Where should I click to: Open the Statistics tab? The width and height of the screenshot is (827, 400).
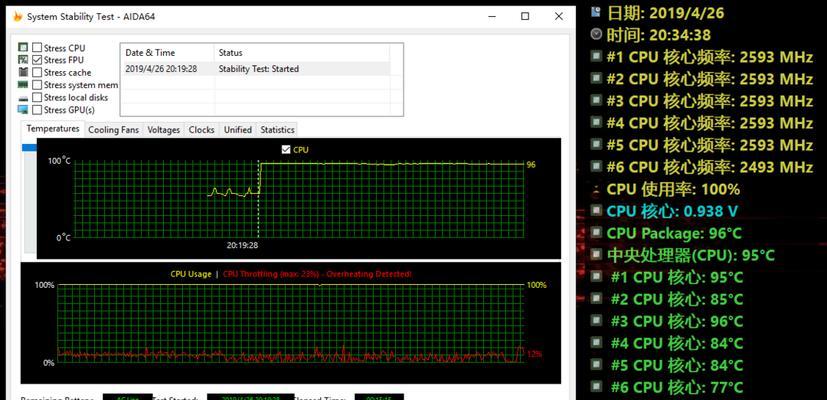coord(277,129)
